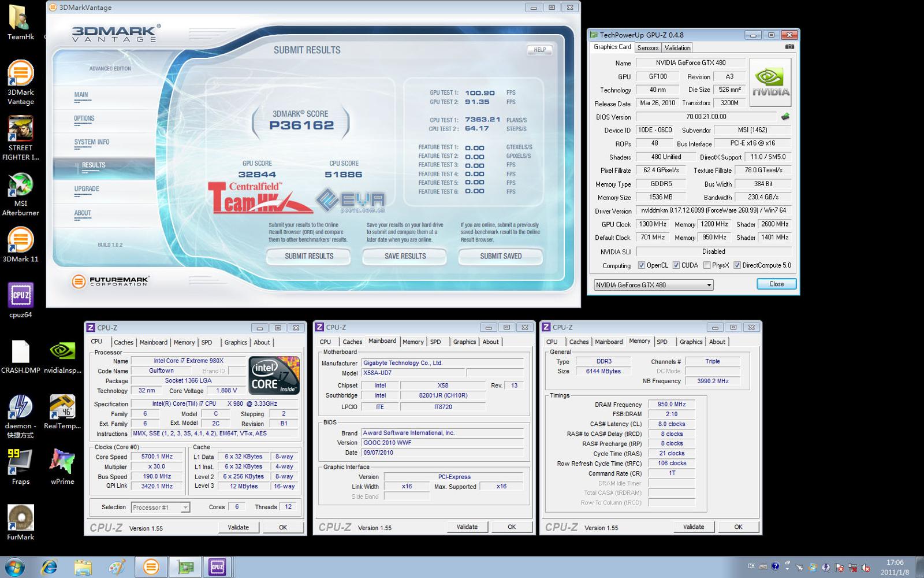Click the language indicator CH in tray
Viewport: 924px width, 578px height.
coord(751,566)
